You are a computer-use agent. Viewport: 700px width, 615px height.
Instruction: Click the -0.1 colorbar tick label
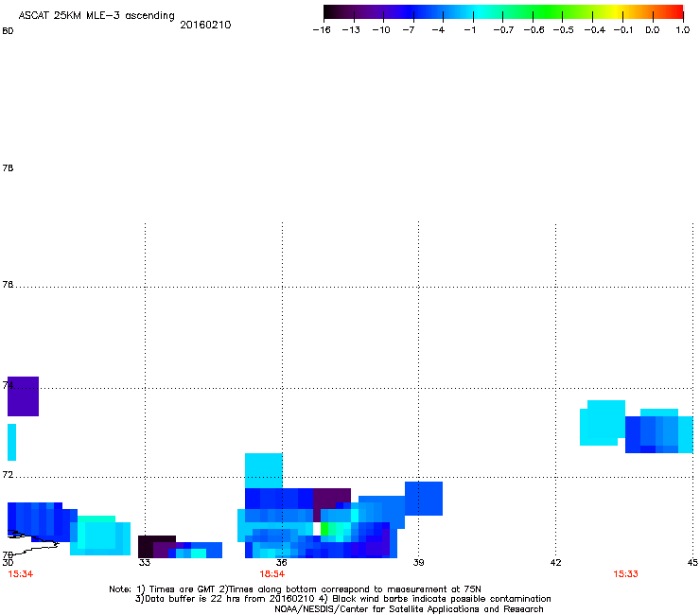[623, 30]
